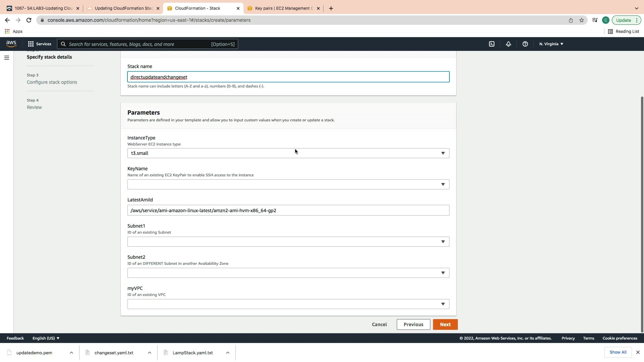Viewport: 644px width, 362px height.
Task: Click the Previous button
Action: [x=413, y=324]
